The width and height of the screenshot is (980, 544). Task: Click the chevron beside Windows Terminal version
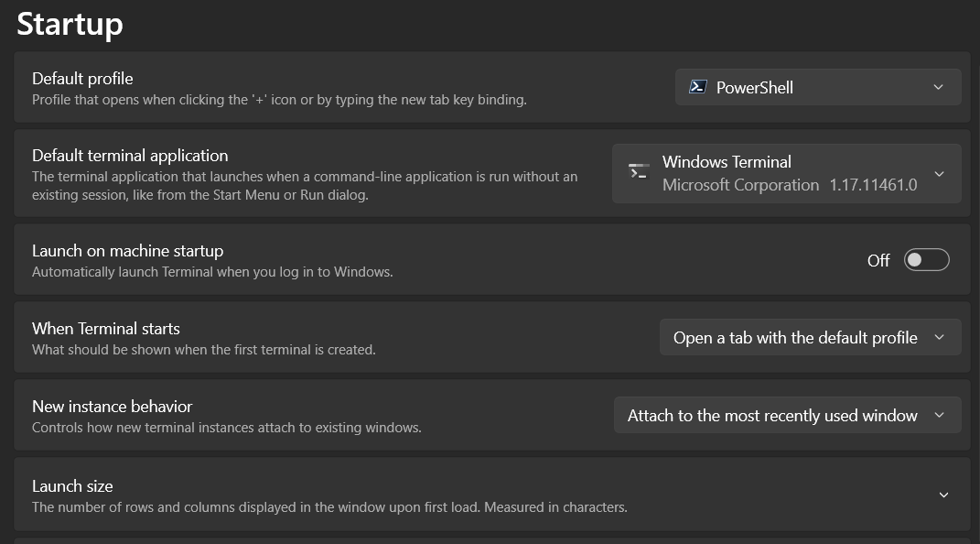tap(939, 173)
